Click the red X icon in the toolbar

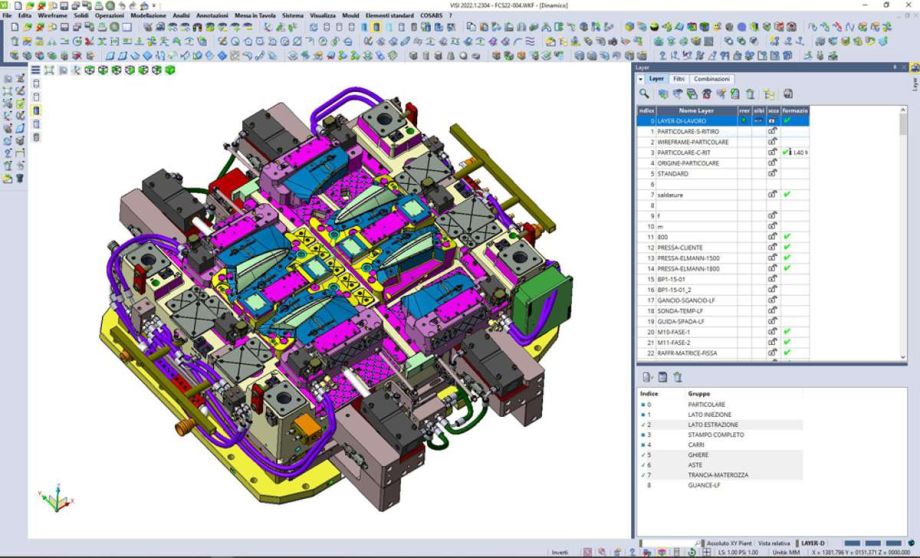click(x=89, y=42)
